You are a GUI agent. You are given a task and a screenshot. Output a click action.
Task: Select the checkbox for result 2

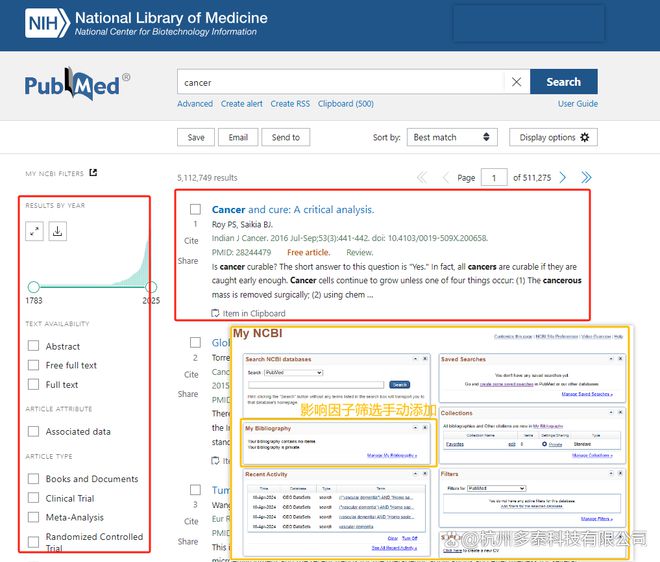pos(195,342)
